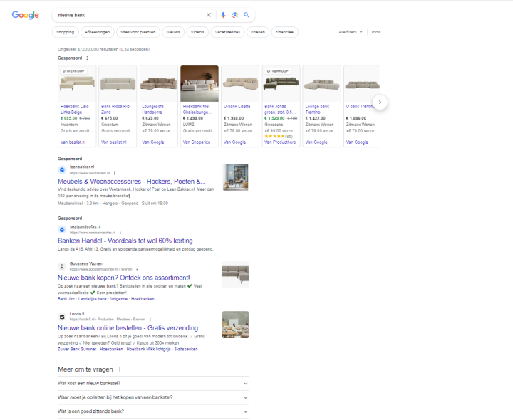Open Google Lens image search icon
Screen dimensions: 513x420
point(235,15)
